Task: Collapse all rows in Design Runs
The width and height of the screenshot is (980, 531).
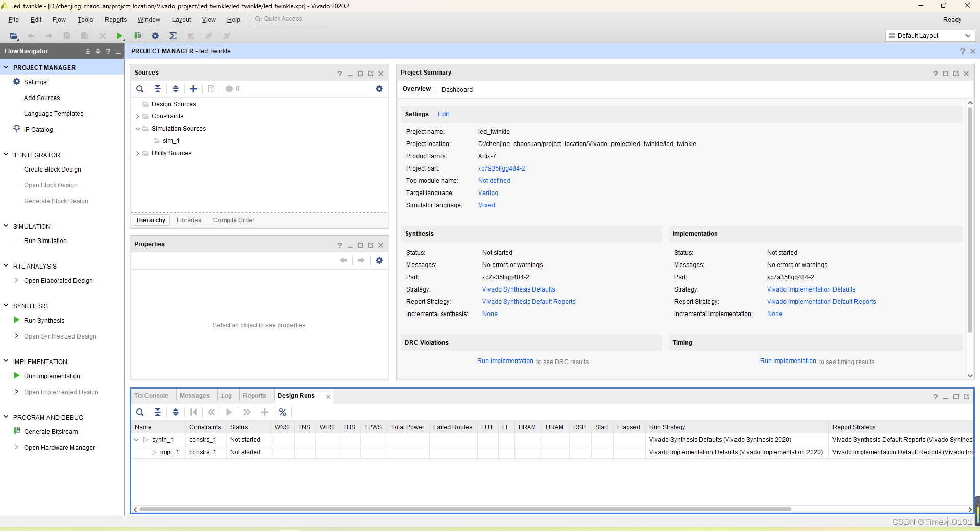Action: 158,412
